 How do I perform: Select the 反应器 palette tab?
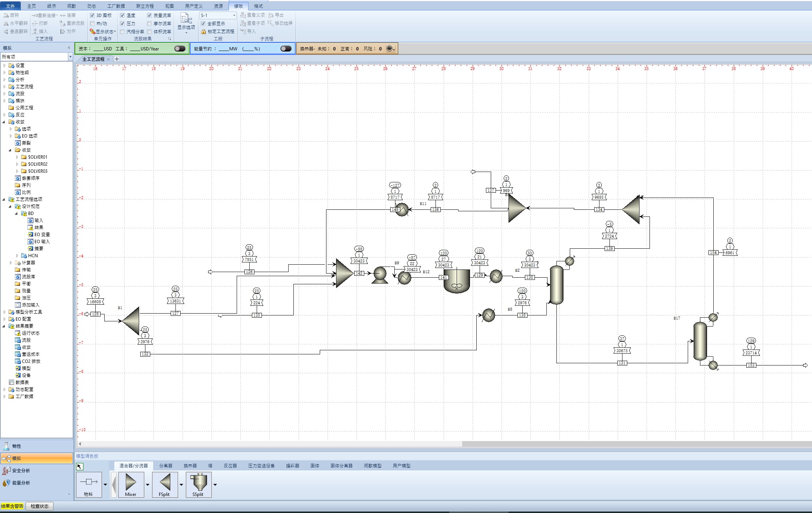click(x=230, y=466)
